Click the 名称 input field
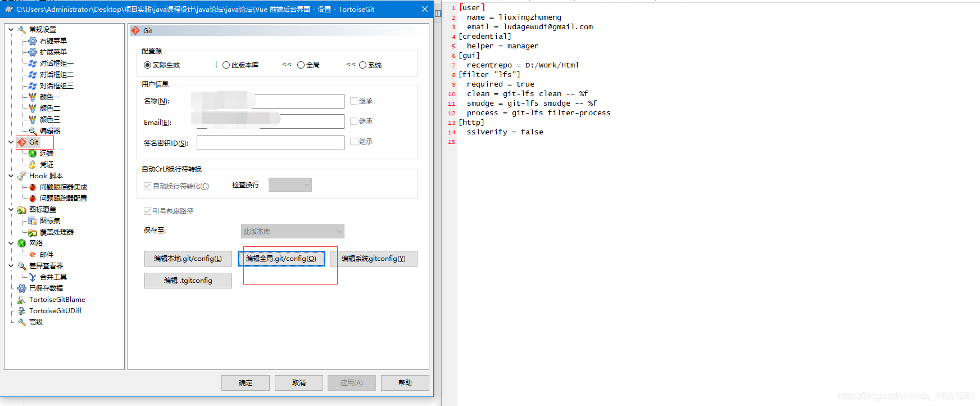The height and width of the screenshot is (406, 980). (x=270, y=101)
